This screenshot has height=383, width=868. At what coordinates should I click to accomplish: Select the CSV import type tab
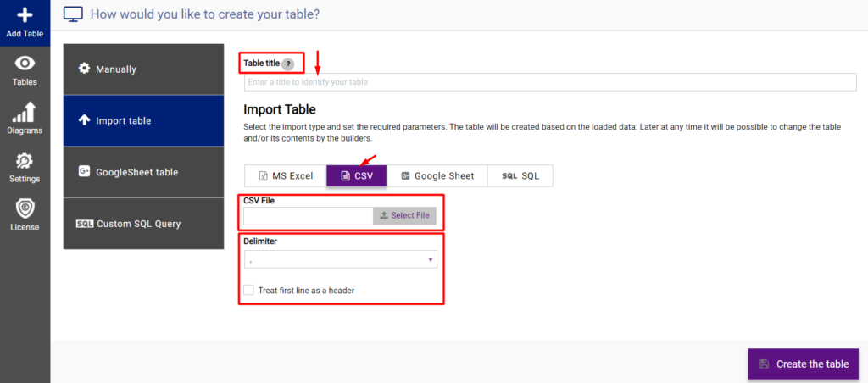click(x=357, y=176)
